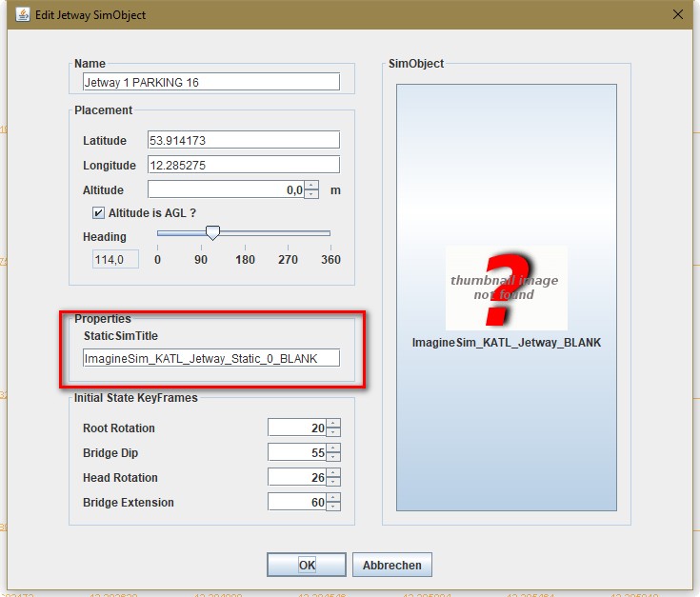Image resolution: width=700 pixels, height=597 pixels.
Task: Toggle the Altitude is AGL checkbox
Action: (98, 212)
